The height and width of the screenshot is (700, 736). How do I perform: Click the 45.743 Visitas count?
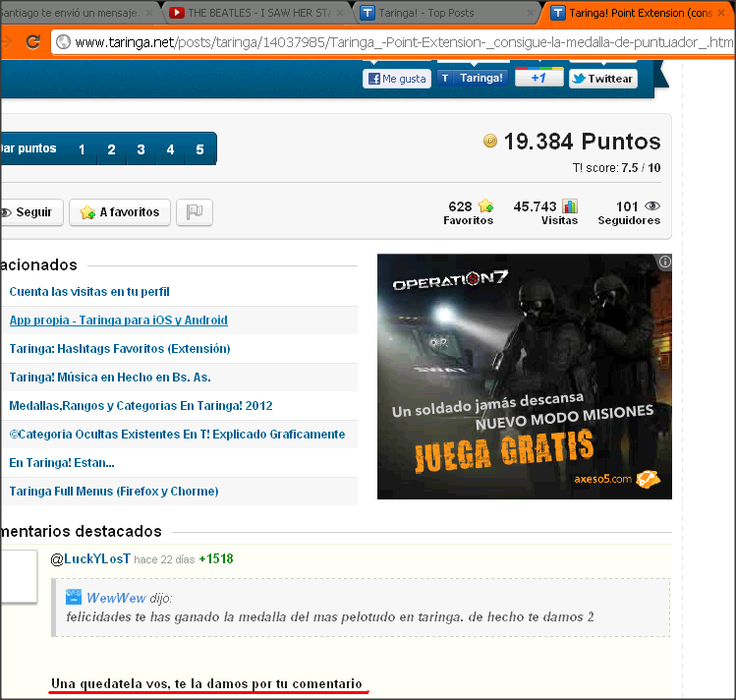click(x=535, y=206)
